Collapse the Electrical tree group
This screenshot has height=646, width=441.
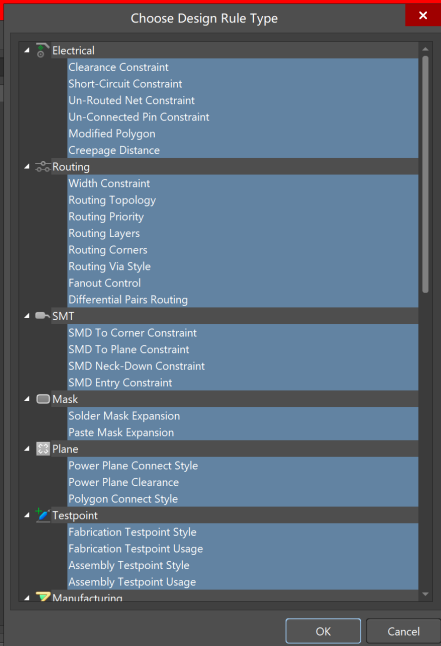[x=27, y=50]
